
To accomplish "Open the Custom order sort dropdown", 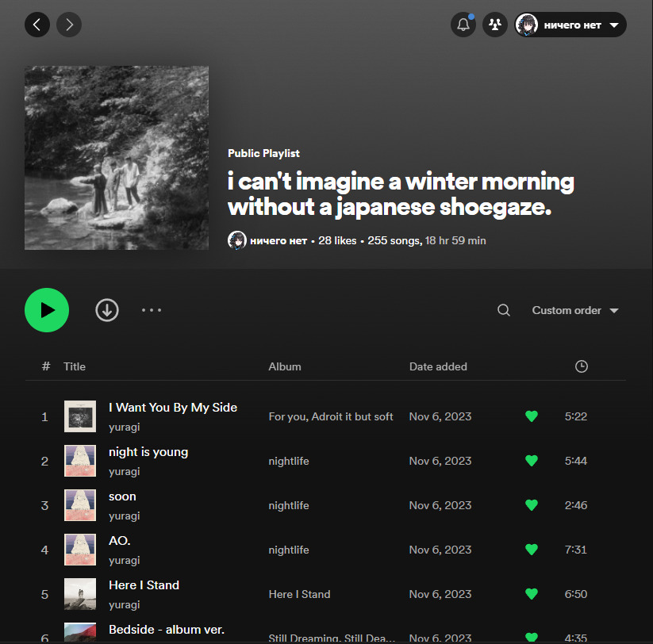I will [575, 311].
